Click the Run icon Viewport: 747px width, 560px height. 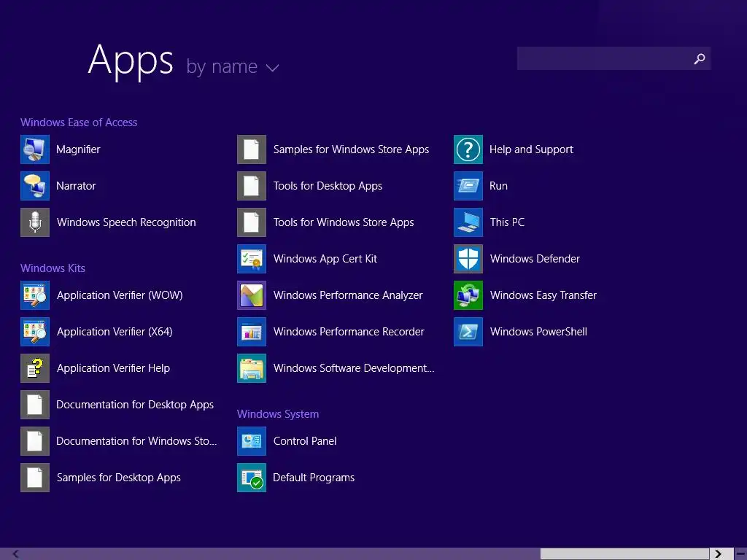(x=468, y=186)
